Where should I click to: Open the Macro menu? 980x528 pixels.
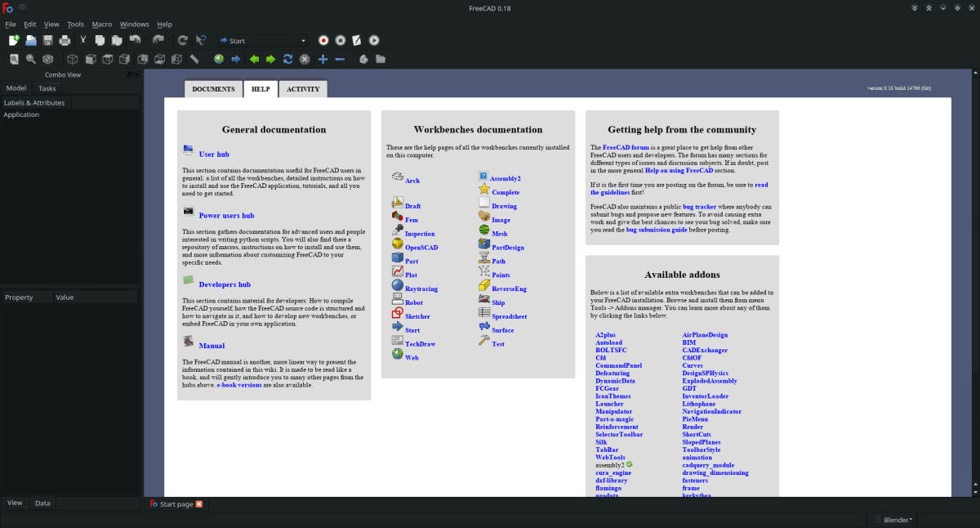pos(102,25)
